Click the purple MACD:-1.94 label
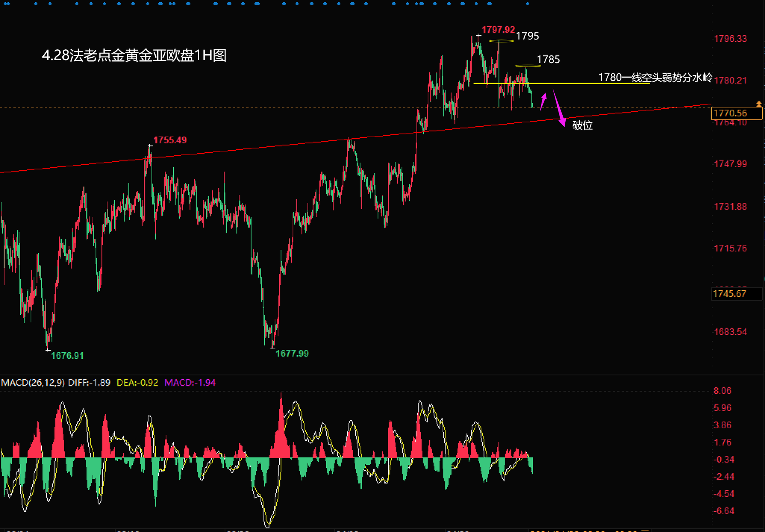The width and height of the screenshot is (765, 532). click(x=190, y=382)
